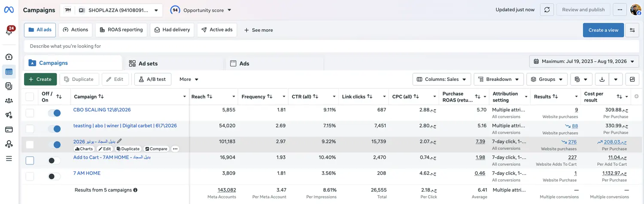Click Charts button in hovered row
The height and width of the screenshot is (204, 644).
84,149
